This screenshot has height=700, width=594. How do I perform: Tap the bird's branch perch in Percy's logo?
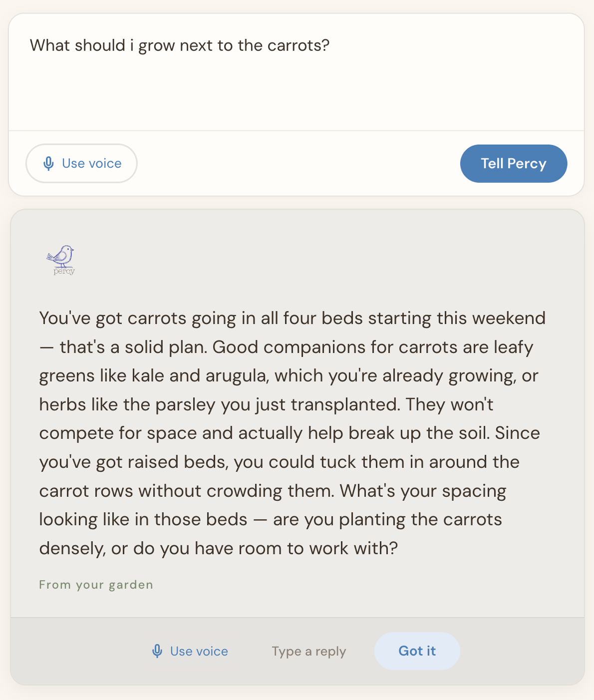[x=63, y=267]
